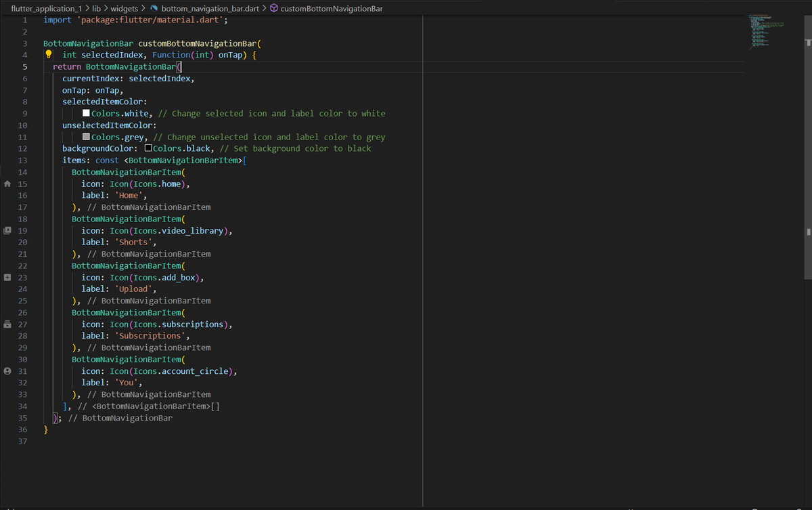Click 'Icons.add_box' on line 23
812x510 pixels.
pos(164,277)
